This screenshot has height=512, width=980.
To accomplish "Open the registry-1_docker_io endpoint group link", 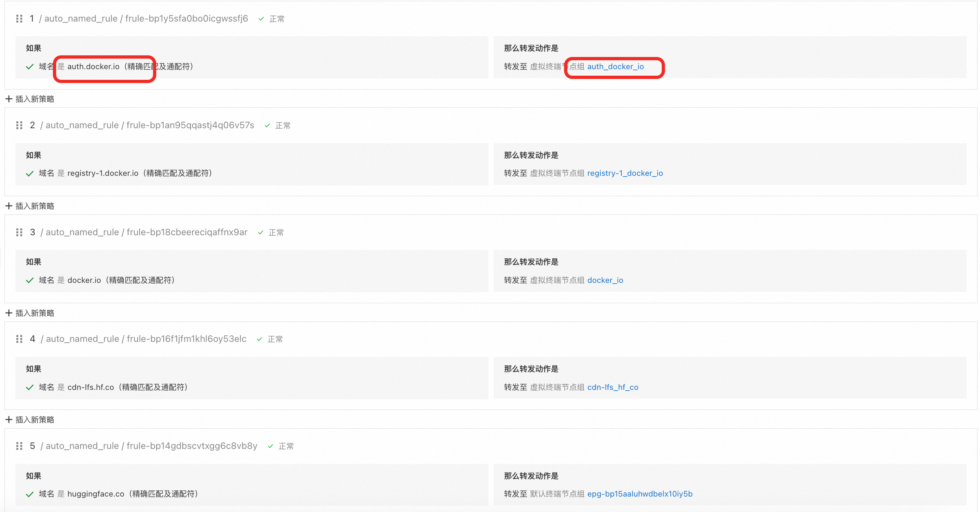I will pos(625,173).
